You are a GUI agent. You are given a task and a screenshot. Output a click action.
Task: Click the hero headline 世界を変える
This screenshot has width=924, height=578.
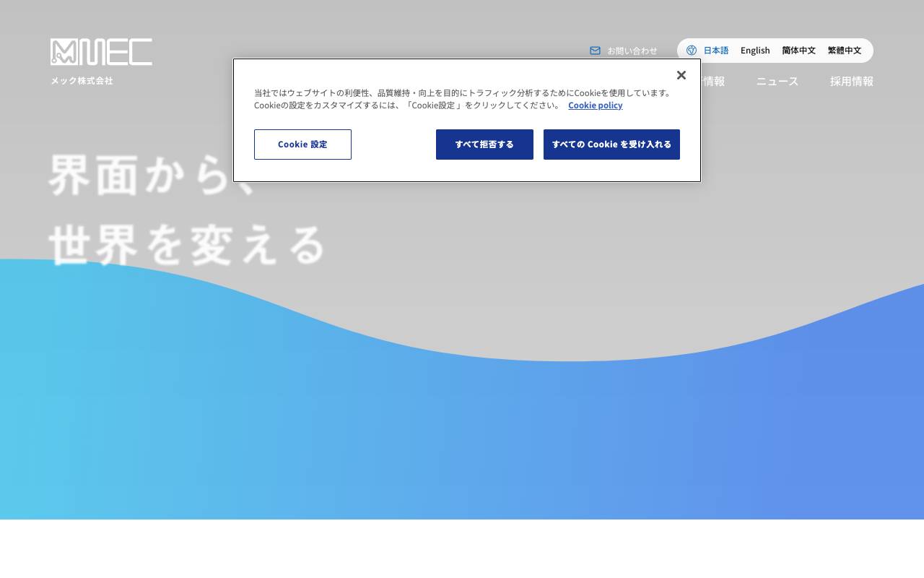pyautogui.click(x=186, y=244)
